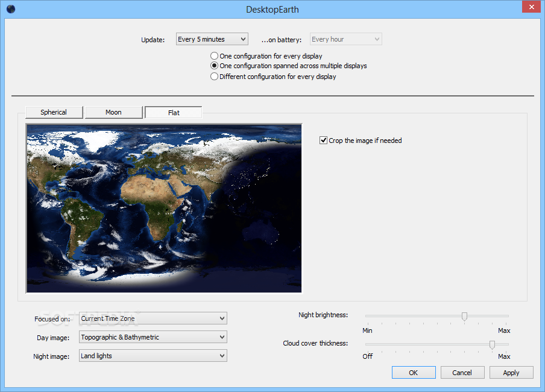Switch to the Moon tab

pyautogui.click(x=114, y=112)
